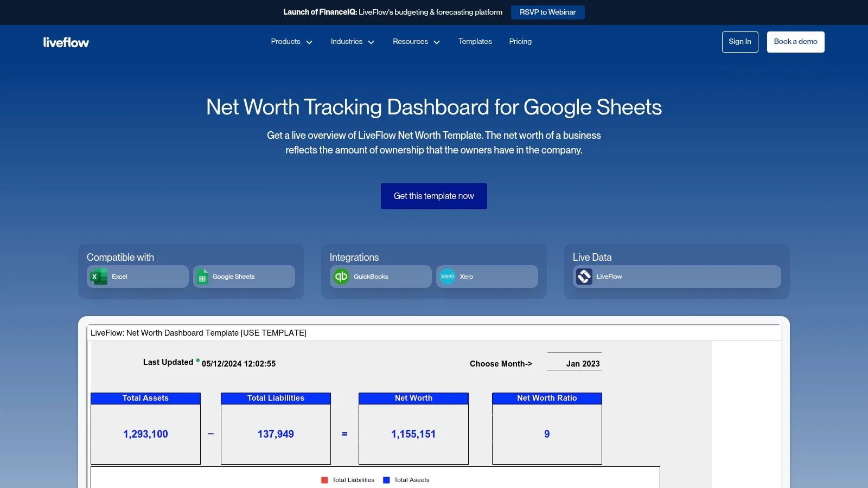The height and width of the screenshot is (488, 868).
Task: Select the Jan 2023 month field
Action: pos(575,364)
